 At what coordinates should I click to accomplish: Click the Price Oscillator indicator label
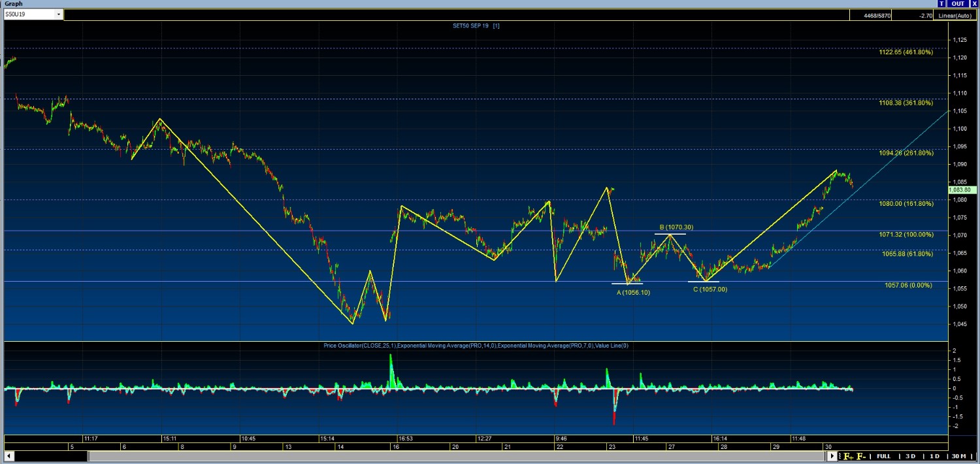pyautogui.click(x=359, y=345)
